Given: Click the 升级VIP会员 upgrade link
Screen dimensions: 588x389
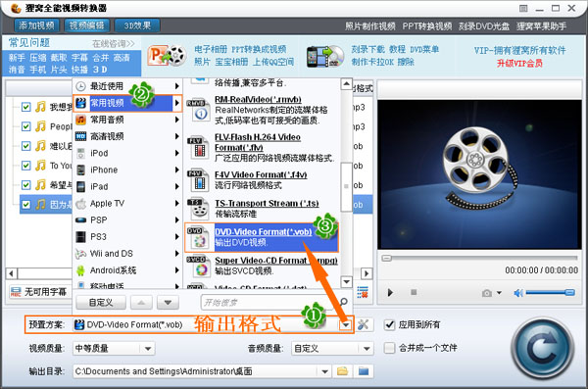Looking at the screenshot, I should 519,63.
